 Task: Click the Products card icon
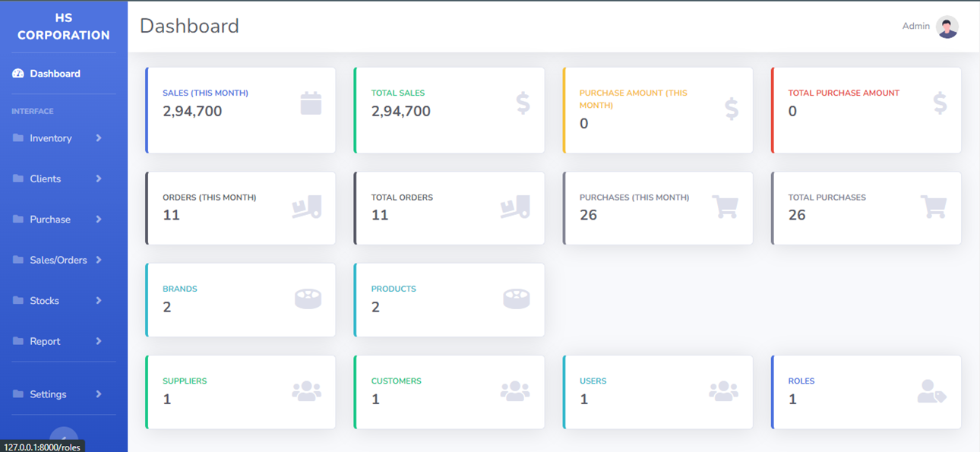[x=517, y=299]
